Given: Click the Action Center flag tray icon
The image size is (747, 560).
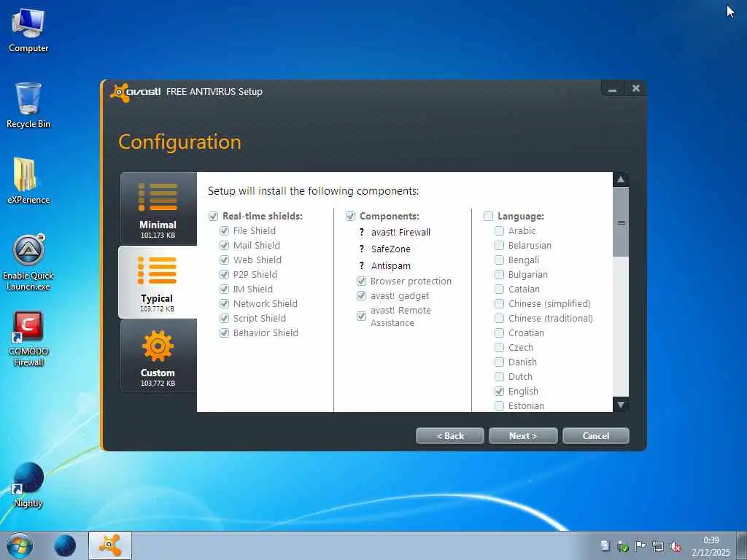Looking at the screenshot, I should pos(640,546).
